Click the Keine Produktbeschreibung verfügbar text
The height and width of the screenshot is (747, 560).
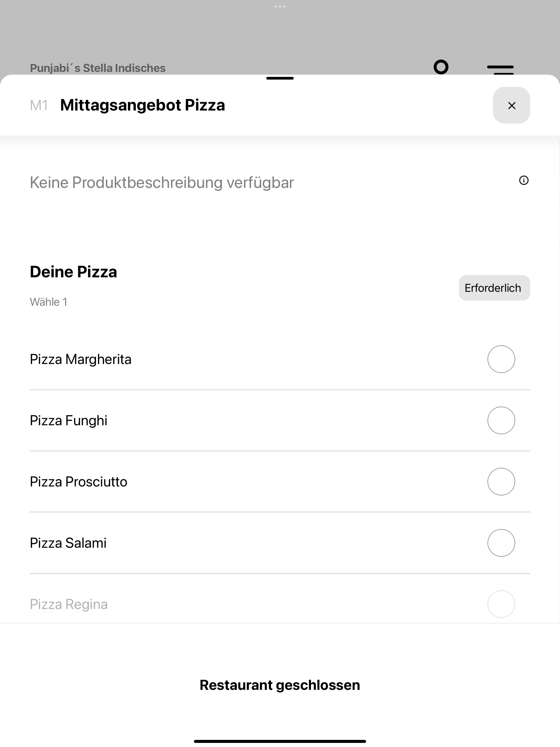[162, 183]
